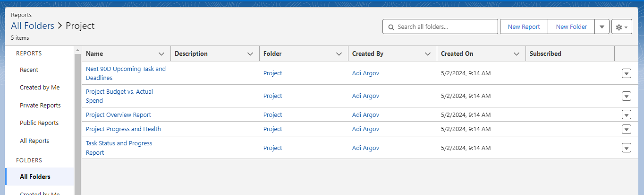Select Public Reports in the sidebar
The height and width of the screenshot is (195, 644).
[x=39, y=123]
